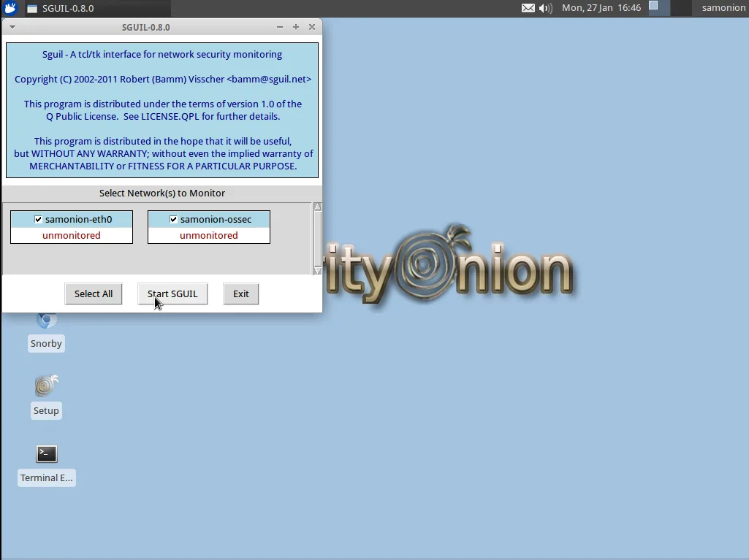Click the mail envelope tray icon

click(528, 8)
